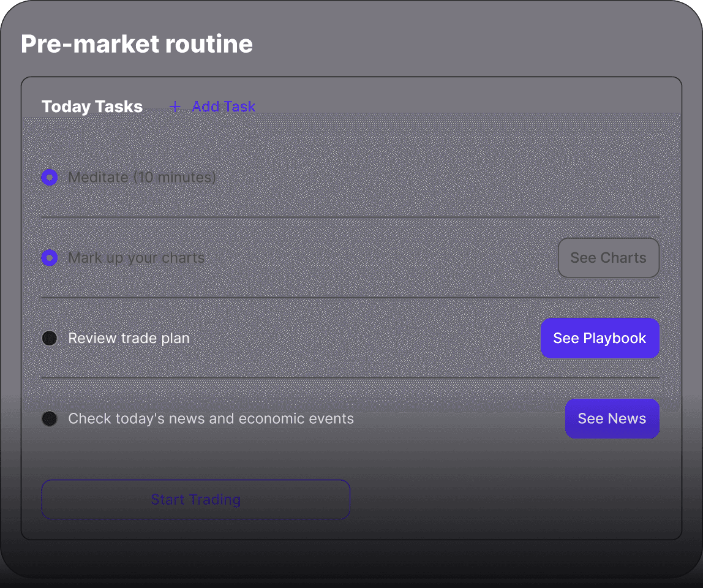Click the plus icon beside Add Task
703x588 pixels.
(175, 107)
